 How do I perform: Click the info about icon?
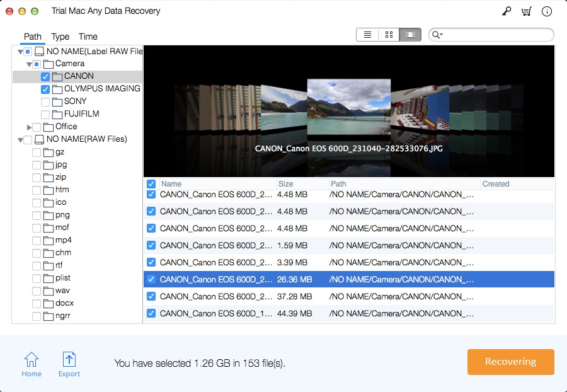tap(546, 11)
